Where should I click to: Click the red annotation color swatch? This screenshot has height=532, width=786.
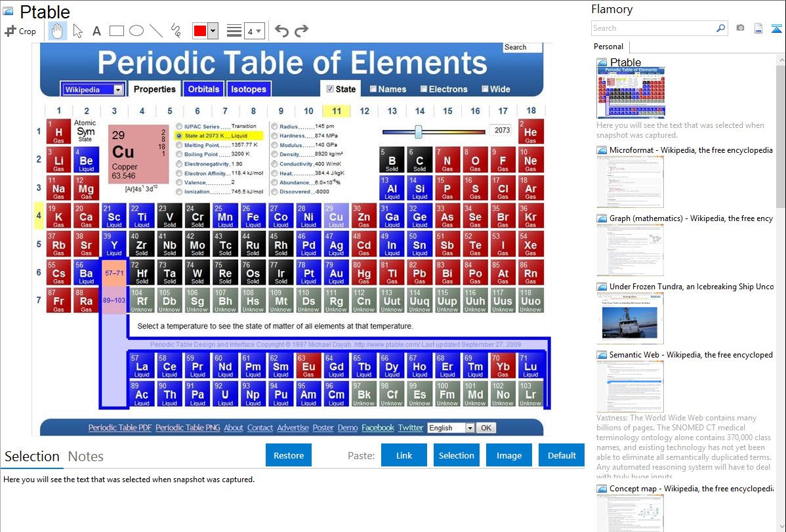tap(200, 31)
